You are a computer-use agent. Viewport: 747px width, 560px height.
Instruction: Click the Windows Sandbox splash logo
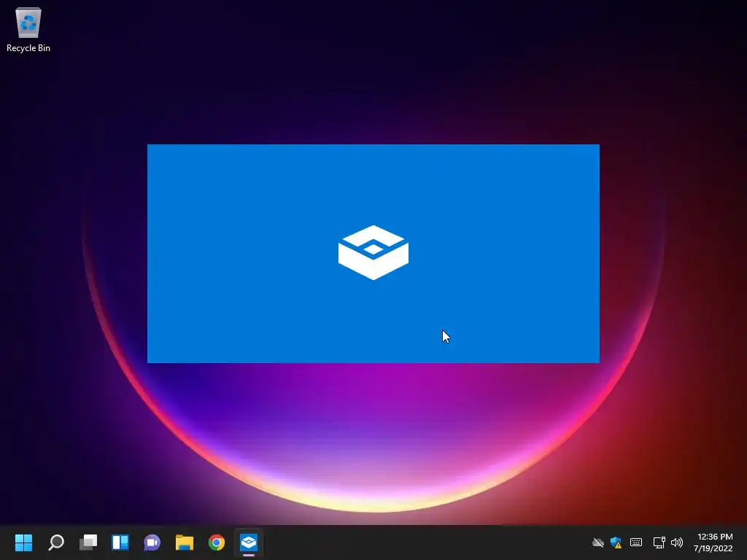(373, 252)
